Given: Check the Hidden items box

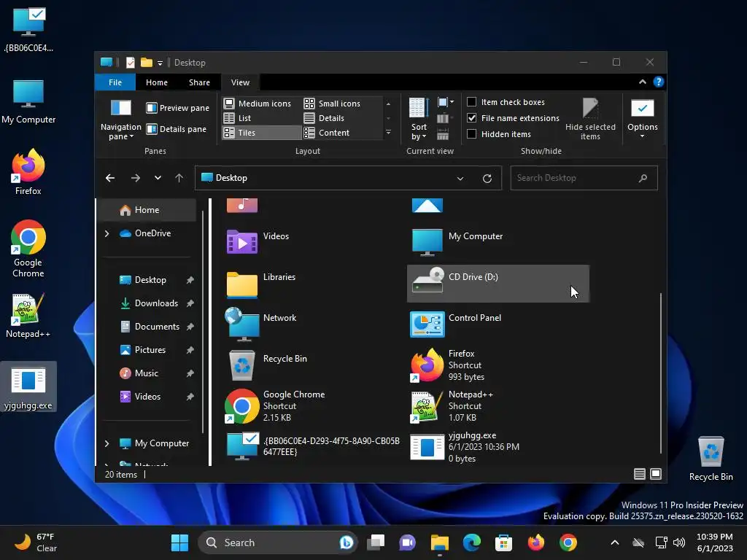Looking at the screenshot, I should (x=472, y=134).
